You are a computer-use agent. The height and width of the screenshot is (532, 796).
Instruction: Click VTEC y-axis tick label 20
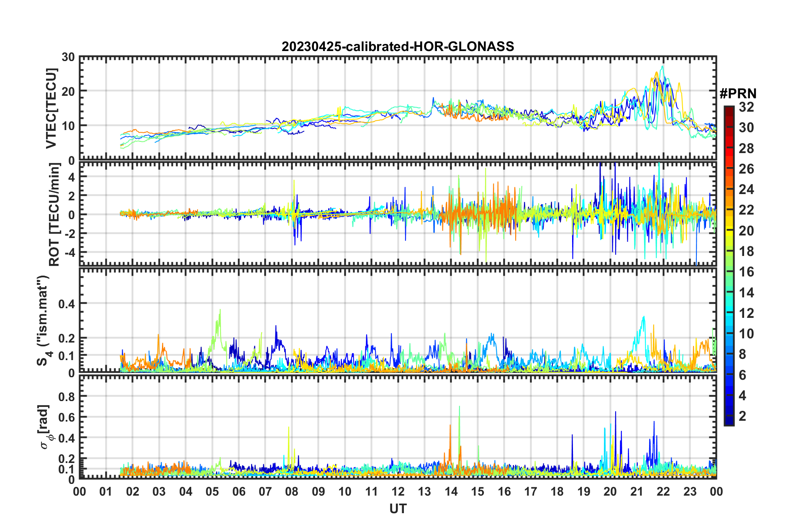click(x=68, y=91)
